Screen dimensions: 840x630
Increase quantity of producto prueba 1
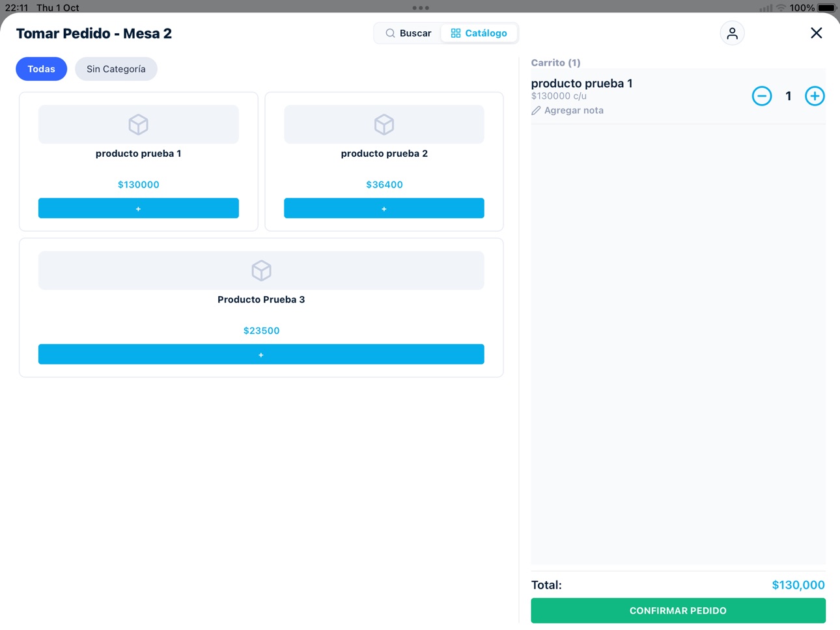click(815, 96)
